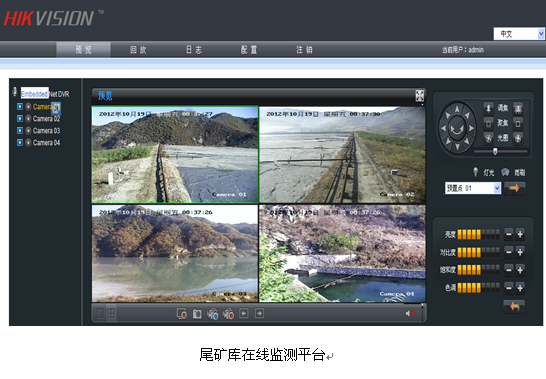Move the PTZ camera down-left diagonally
The height and width of the screenshot is (379, 546).
tap(448, 141)
